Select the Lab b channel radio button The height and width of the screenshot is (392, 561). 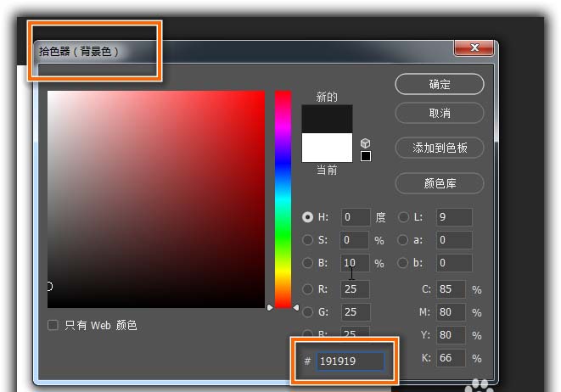pyautogui.click(x=403, y=263)
